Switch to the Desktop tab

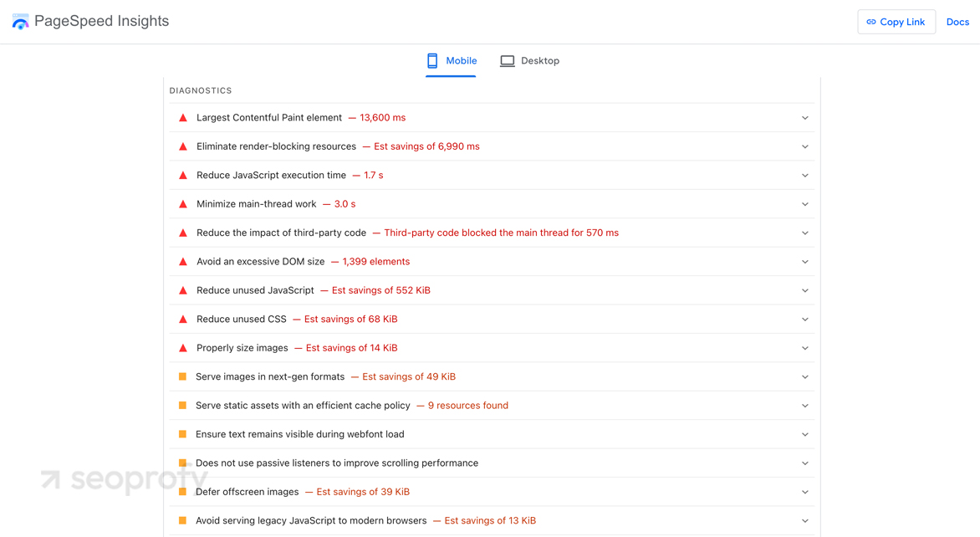pos(530,60)
